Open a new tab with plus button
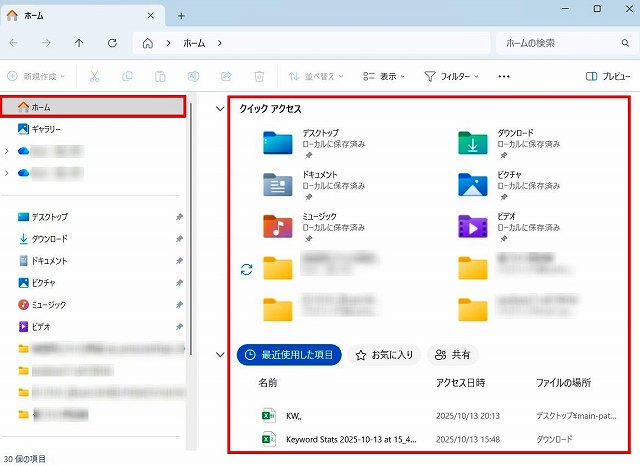This screenshot has width=640, height=466. (x=181, y=16)
